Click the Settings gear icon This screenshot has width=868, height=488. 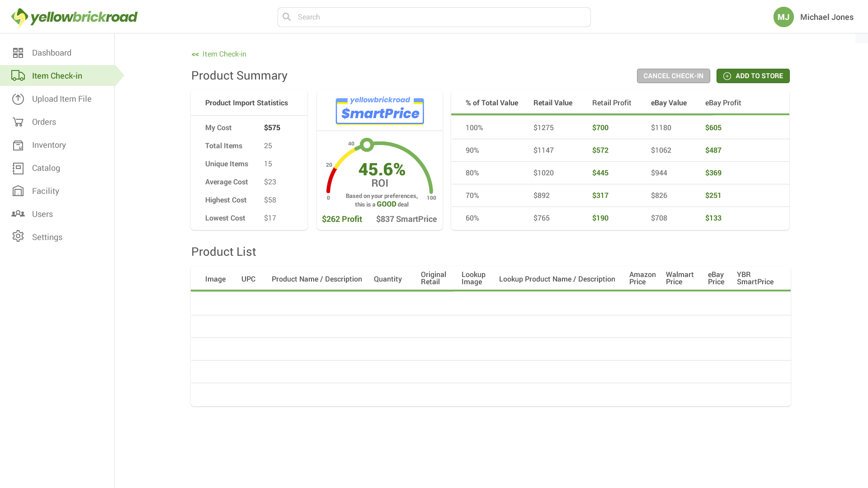tap(18, 236)
